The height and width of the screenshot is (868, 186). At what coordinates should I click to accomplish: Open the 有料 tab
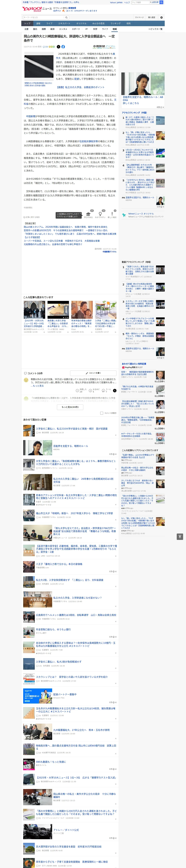[x=128, y=24]
